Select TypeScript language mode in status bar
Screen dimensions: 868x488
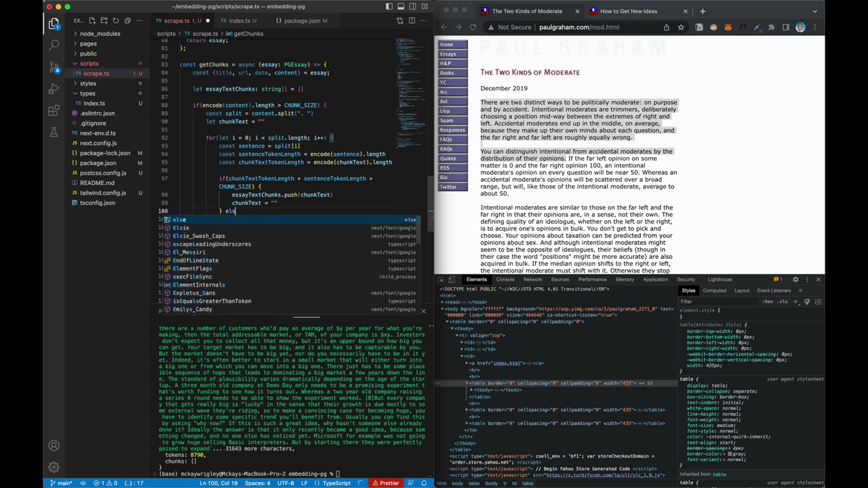336,483
